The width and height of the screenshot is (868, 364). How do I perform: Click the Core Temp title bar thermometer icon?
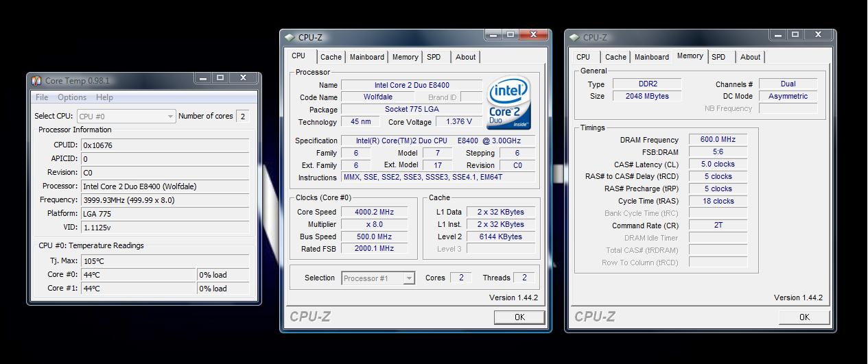[x=37, y=81]
